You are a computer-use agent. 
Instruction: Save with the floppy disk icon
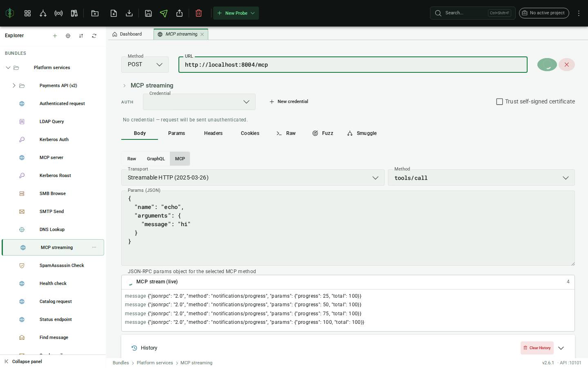pos(148,13)
